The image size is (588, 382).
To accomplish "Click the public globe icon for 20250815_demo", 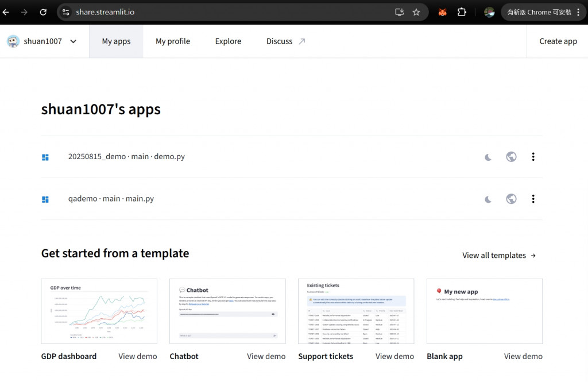I will (x=511, y=156).
